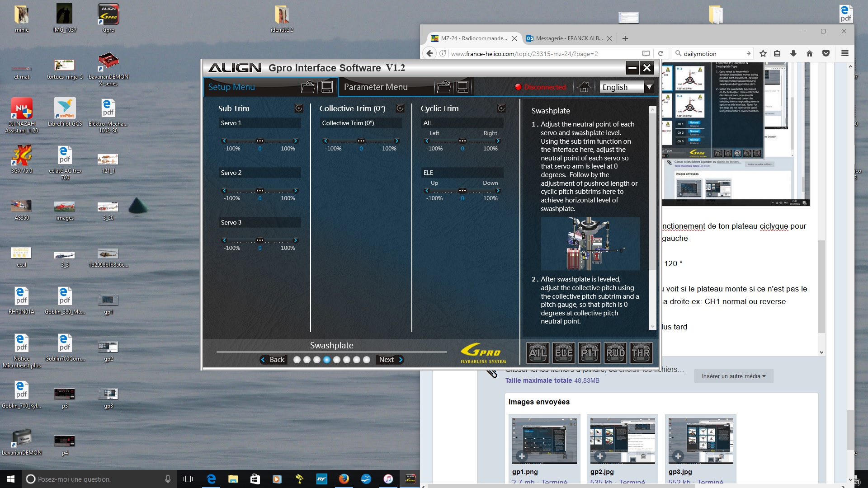Jump to the second setup step dot
868x488 pixels.
click(307, 360)
